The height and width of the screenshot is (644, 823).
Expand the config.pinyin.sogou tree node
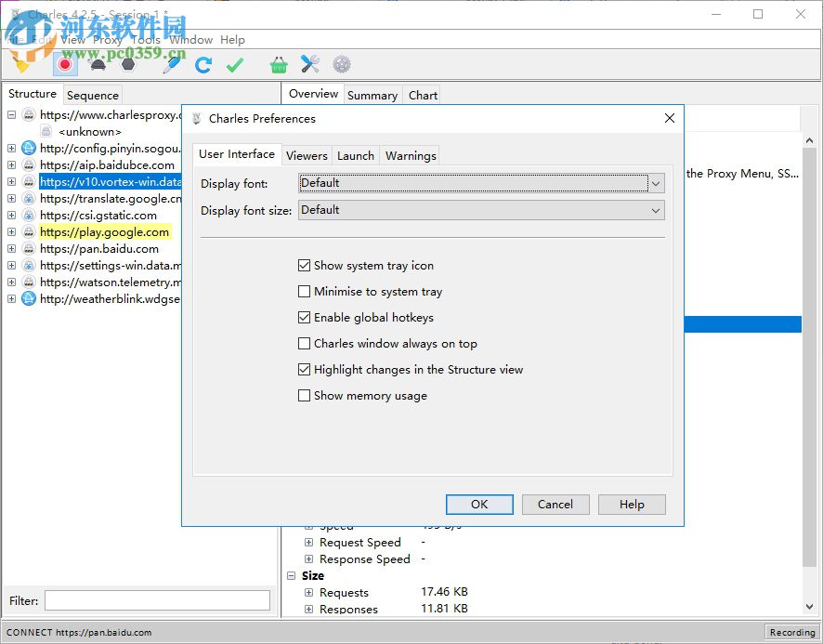pos(11,148)
